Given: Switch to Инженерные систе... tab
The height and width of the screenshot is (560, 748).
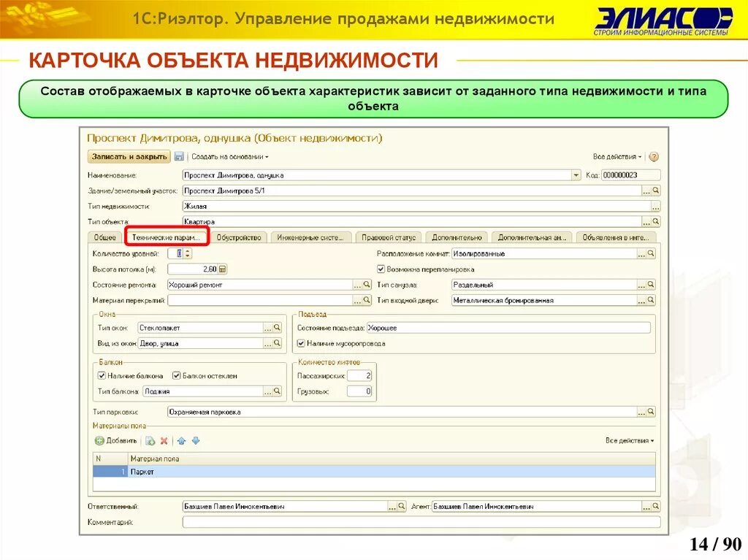Looking at the screenshot, I should [310, 237].
